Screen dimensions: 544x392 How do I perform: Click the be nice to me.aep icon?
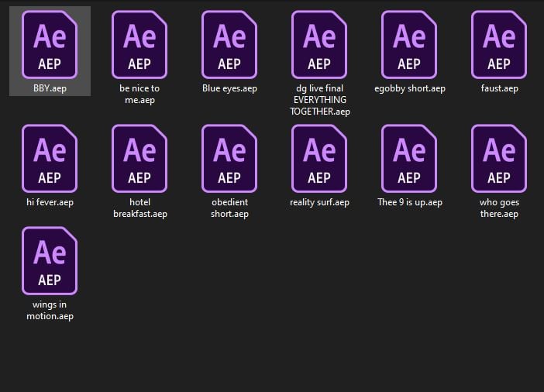click(139, 45)
